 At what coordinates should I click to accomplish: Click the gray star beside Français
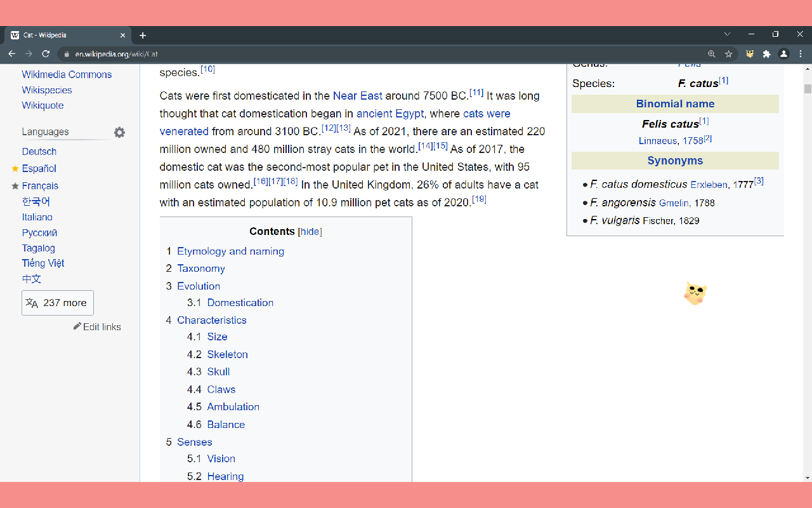click(15, 186)
